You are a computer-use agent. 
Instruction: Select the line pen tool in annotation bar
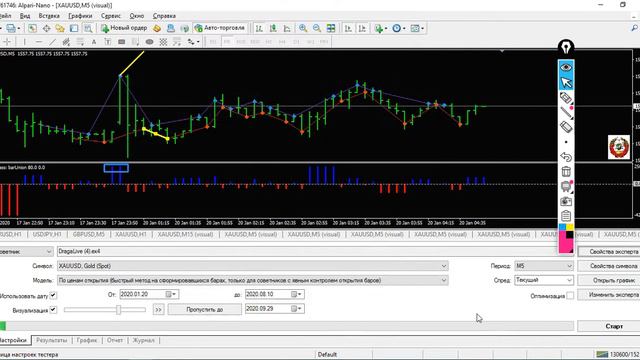click(566, 113)
